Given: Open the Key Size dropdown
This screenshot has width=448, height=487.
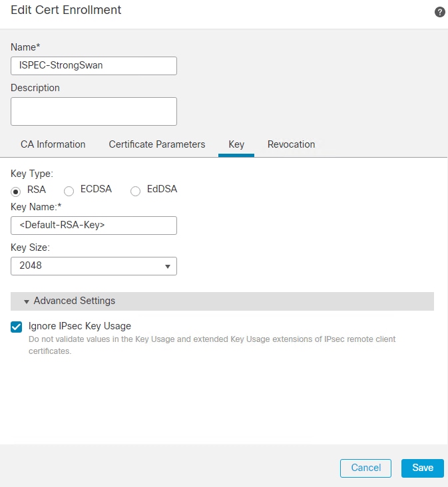Looking at the screenshot, I should pos(93,266).
